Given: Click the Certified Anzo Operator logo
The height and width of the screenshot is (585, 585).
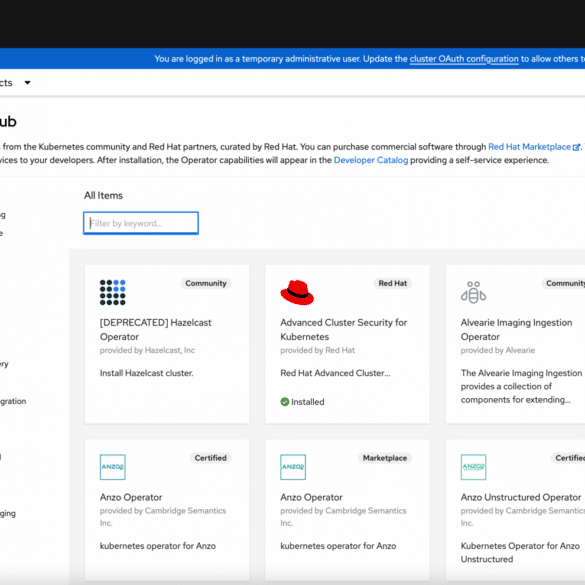Looking at the screenshot, I should coord(113,467).
